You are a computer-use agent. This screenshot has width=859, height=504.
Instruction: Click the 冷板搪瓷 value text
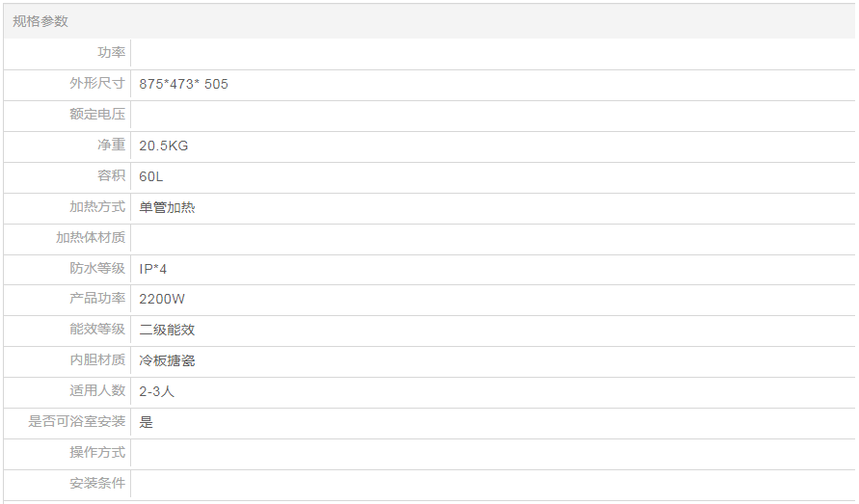[167, 360]
